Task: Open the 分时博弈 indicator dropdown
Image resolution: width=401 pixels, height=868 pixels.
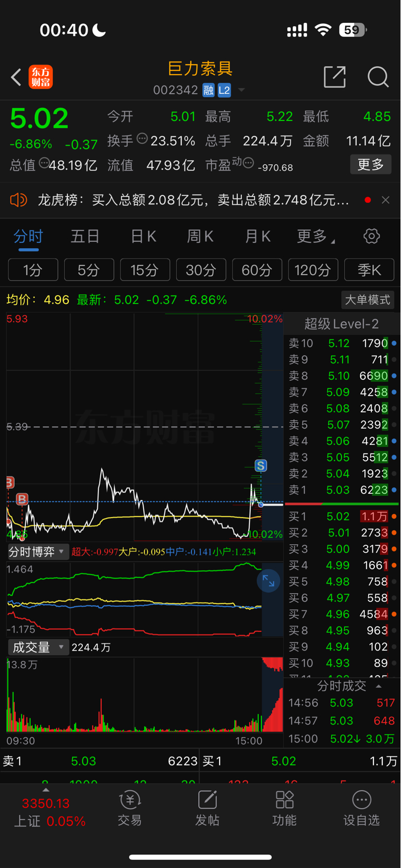Action: click(x=38, y=552)
